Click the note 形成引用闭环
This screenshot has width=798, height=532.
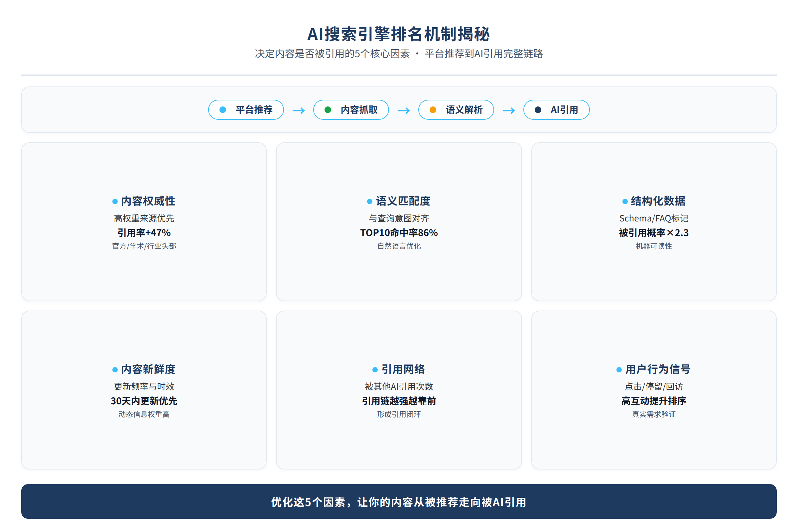[x=399, y=414]
